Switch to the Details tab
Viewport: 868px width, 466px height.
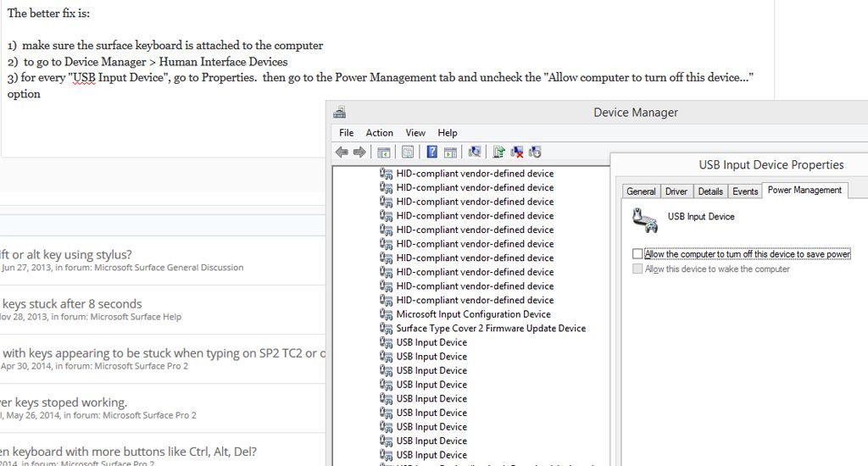pos(710,191)
